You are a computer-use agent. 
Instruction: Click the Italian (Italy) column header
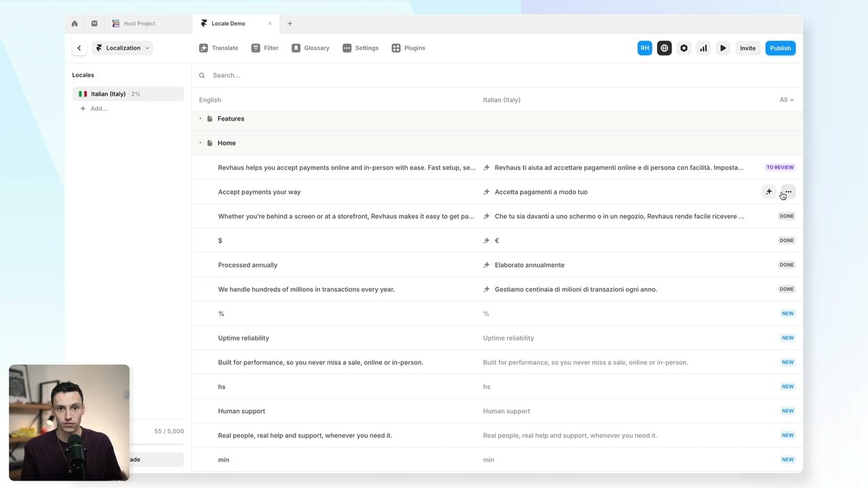(x=502, y=100)
